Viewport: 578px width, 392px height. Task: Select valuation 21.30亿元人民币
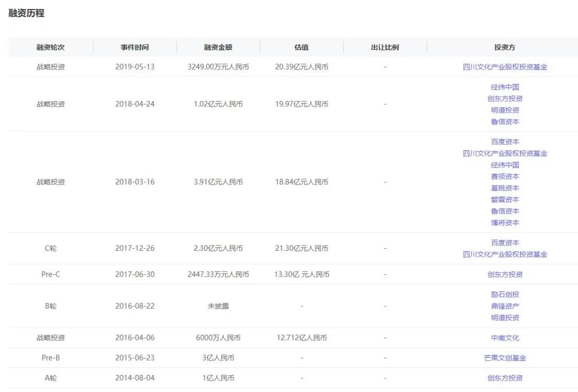[x=301, y=248]
